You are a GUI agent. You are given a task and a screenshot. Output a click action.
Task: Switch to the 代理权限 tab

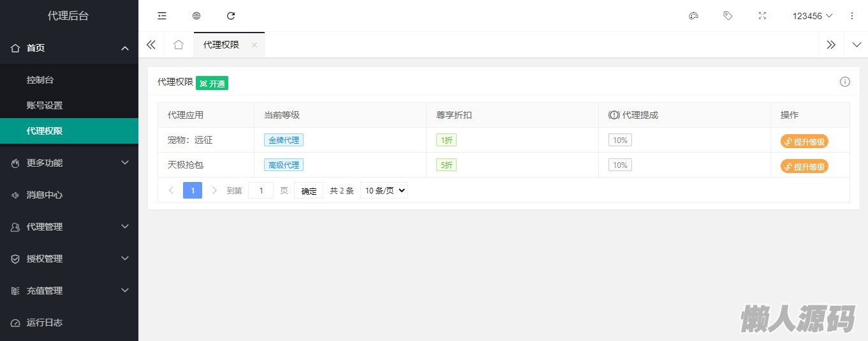[221, 45]
